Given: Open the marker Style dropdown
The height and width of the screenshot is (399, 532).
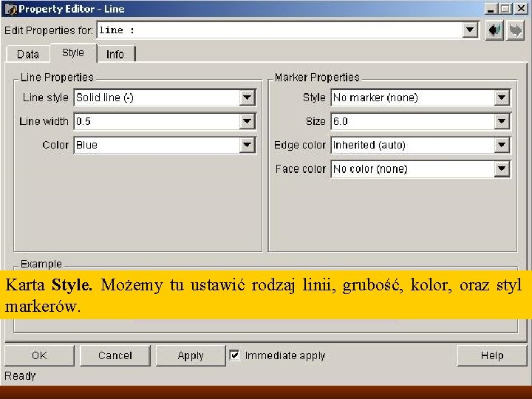Looking at the screenshot, I should pyautogui.click(x=502, y=98).
